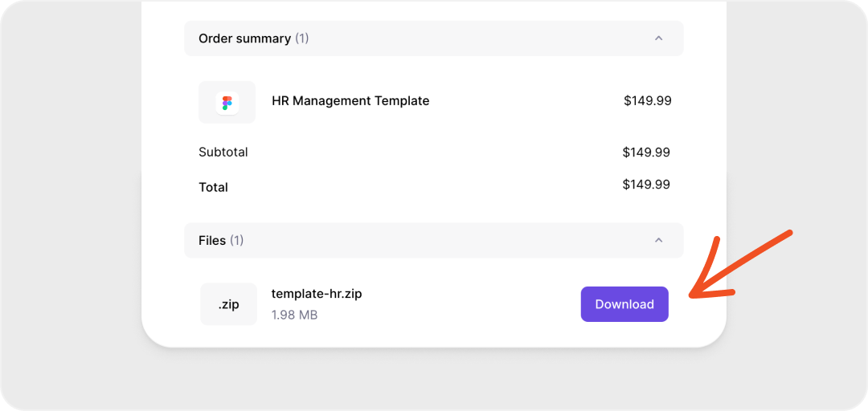Click the Figma logo icon
This screenshot has height=411, width=868.
click(x=227, y=103)
